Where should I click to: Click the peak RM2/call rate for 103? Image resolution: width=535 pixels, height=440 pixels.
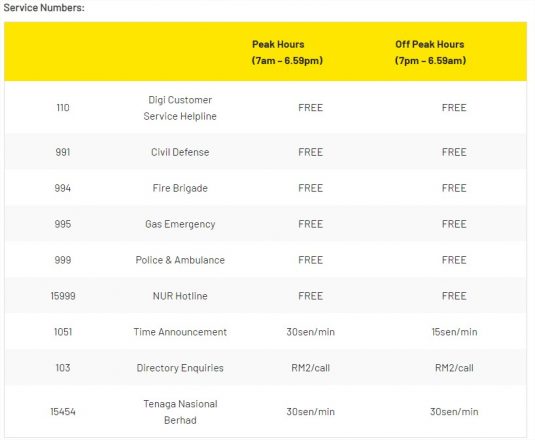310,368
